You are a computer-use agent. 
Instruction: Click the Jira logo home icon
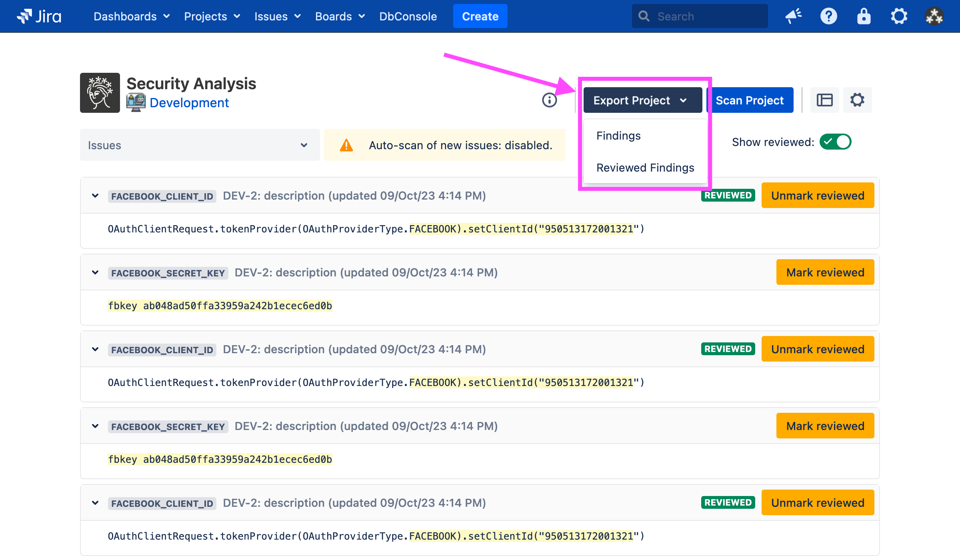coord(39,16)
